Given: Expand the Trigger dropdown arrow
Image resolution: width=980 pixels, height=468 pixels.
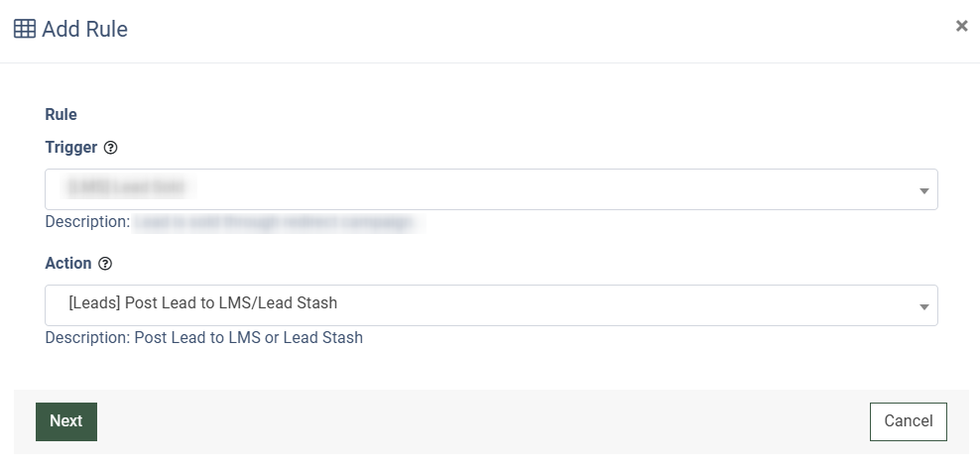Looking at the screenshot, I should click(923, 190).
